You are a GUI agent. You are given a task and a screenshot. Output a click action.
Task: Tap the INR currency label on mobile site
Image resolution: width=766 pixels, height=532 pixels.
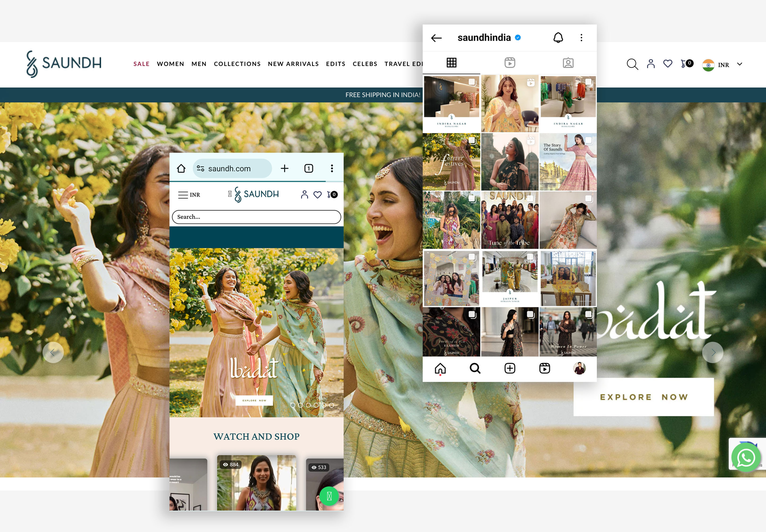pos(195,195)
